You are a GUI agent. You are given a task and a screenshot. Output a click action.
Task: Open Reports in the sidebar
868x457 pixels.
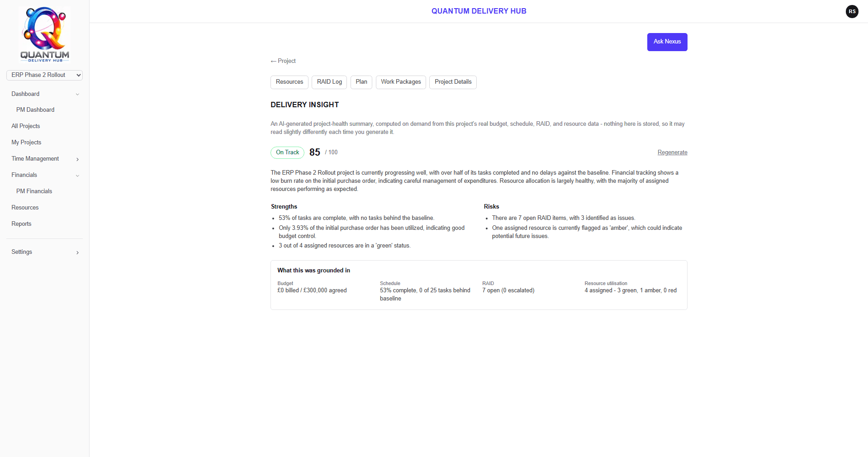pyautogui.click(x=21, y=224)
